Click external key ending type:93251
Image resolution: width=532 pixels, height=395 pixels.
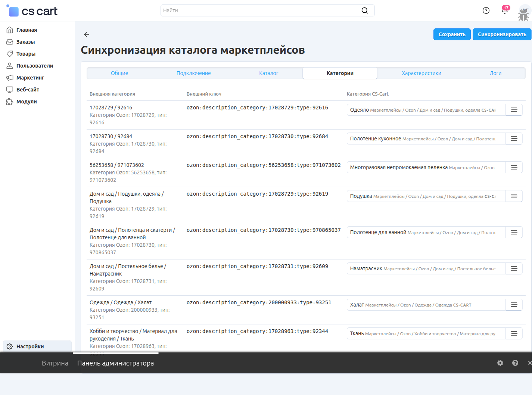[x=259, y=302]
